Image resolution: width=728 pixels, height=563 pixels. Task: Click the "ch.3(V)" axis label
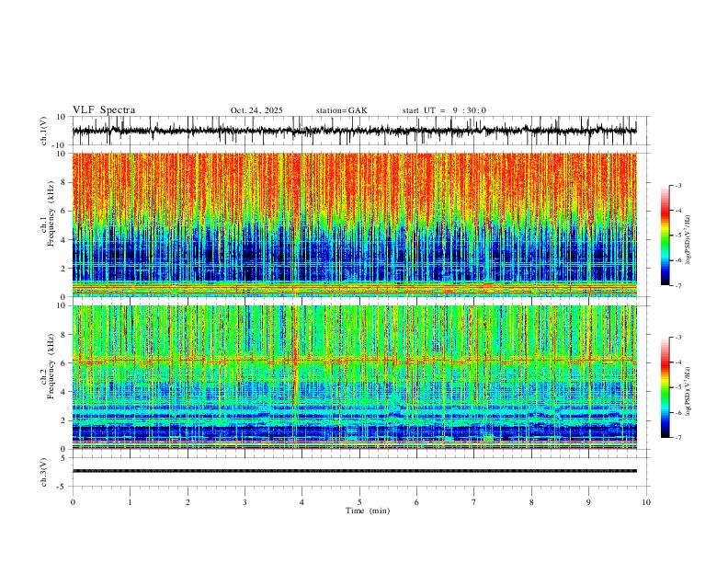tap(44, 473)
